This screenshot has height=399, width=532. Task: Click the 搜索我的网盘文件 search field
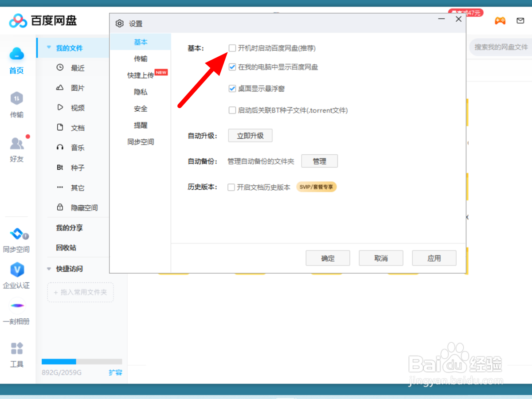501,47
